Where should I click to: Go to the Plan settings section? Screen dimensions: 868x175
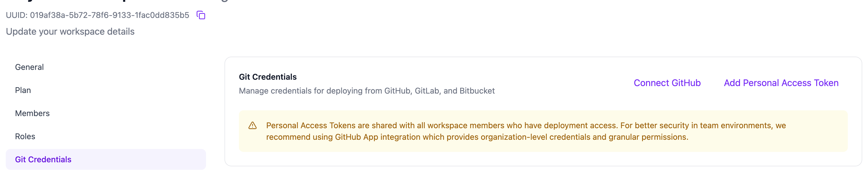click(23, 90)
